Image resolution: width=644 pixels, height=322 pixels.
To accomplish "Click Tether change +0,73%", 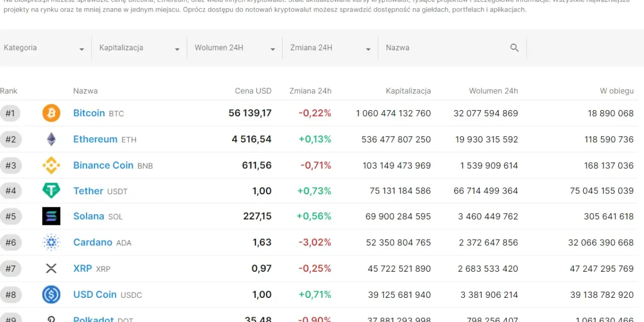I will pos(314,191).
